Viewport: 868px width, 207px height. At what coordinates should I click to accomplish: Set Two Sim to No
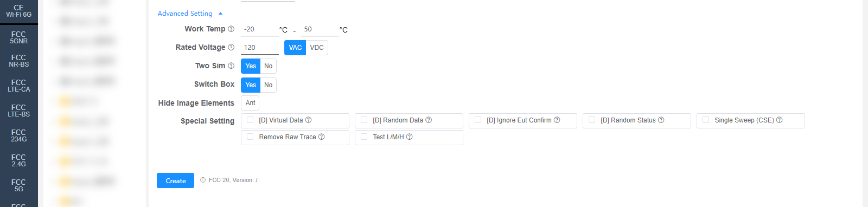268,66
